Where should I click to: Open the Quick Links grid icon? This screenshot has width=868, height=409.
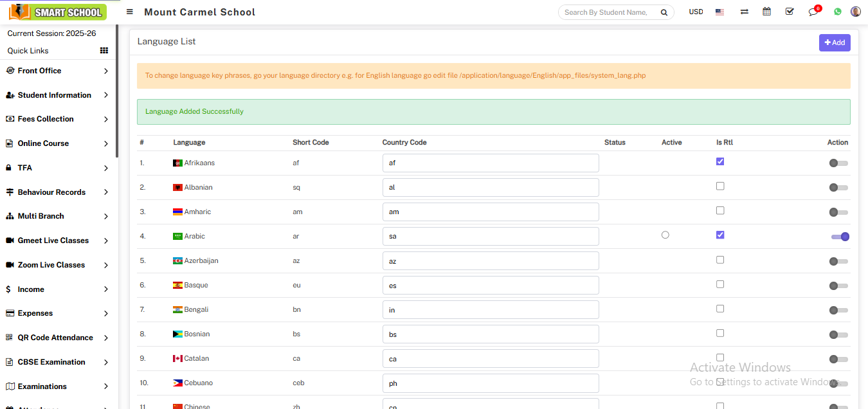pyautogui.click(x=104, y=51)
